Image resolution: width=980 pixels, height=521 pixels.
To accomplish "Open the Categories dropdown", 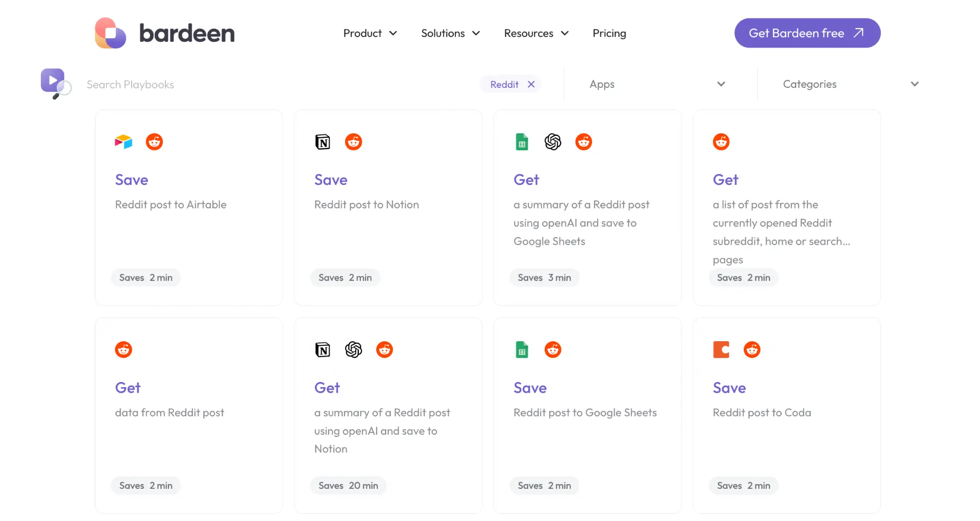I will point(851,84).
